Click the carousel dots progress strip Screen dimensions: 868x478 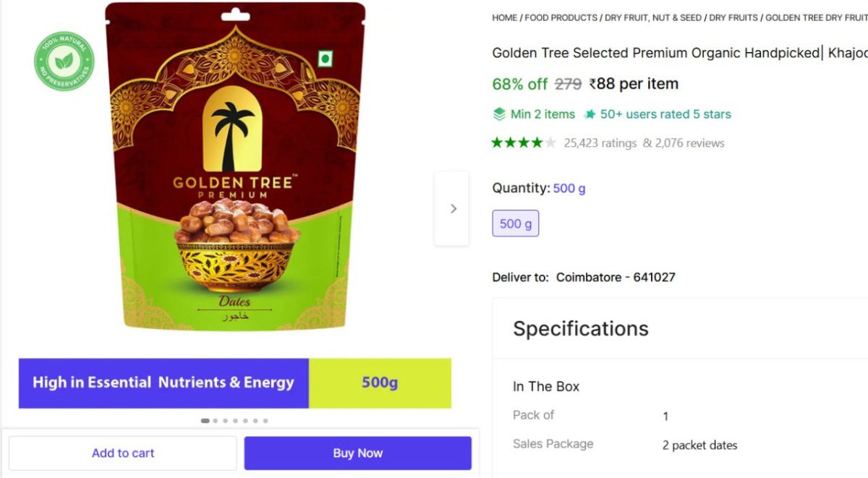(234, 420)
